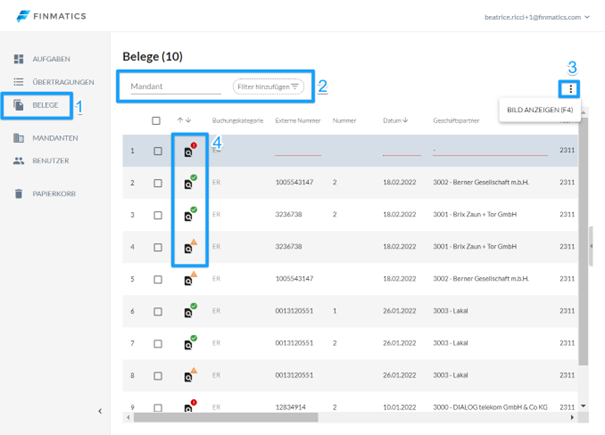The width and height of the screenshot is (605, 435).
Task: Click the Papierkorb trash icon
Action: point(19,193)
